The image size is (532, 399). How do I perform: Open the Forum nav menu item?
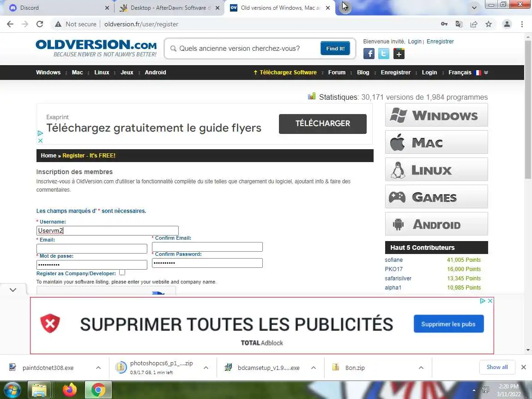(337, 73)
